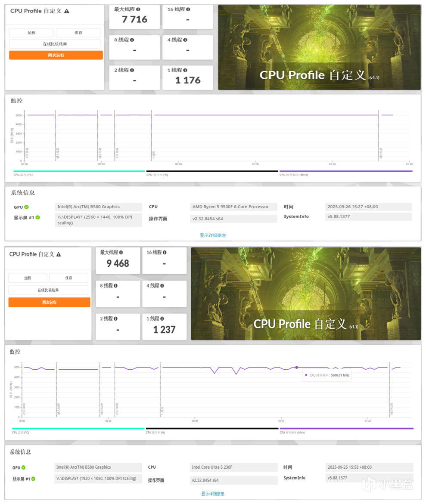Image resolution: width=426 pixels, height=504 pixels.
Task: Click the green 显示屏 #1 check for the 1920 × 1080 display
Action: 34,479
